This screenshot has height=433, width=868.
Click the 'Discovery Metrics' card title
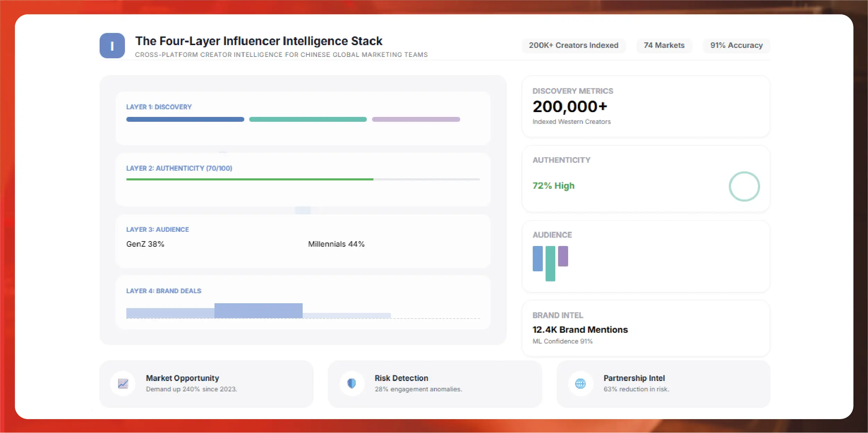(x=573, y=91)
